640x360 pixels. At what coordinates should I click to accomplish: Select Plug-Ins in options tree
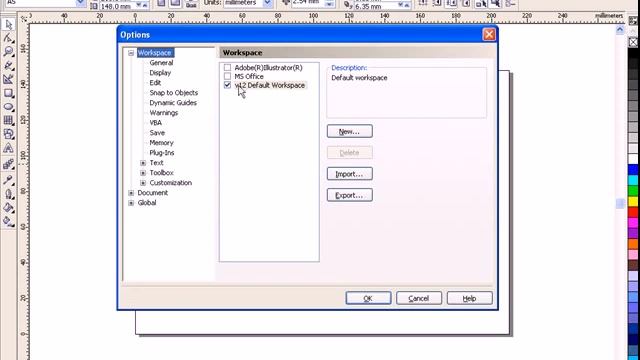pyautogui.click(x=162, y=153)
